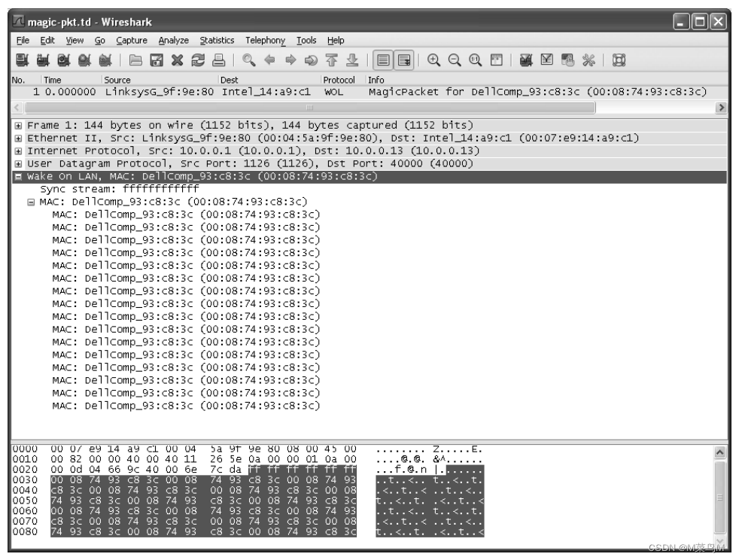
Task: Reload the capture file
Action: pyautogui.click(x=198, y=60)
